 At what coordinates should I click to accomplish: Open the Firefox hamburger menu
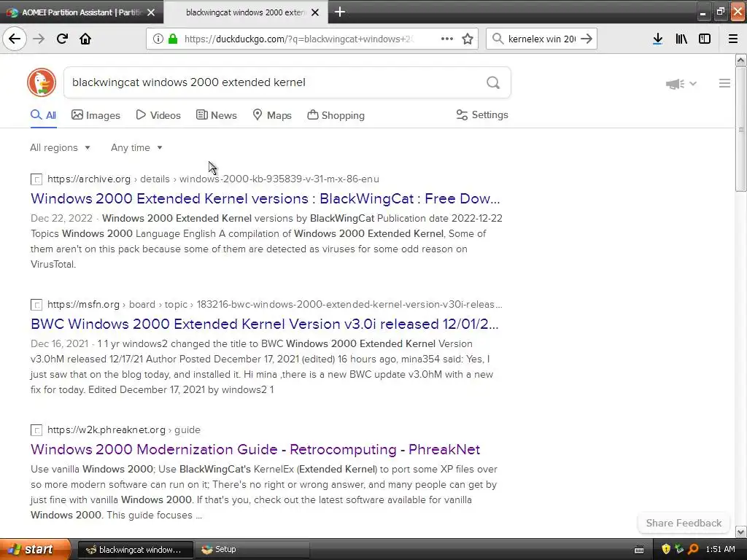[x=733, y=39]
